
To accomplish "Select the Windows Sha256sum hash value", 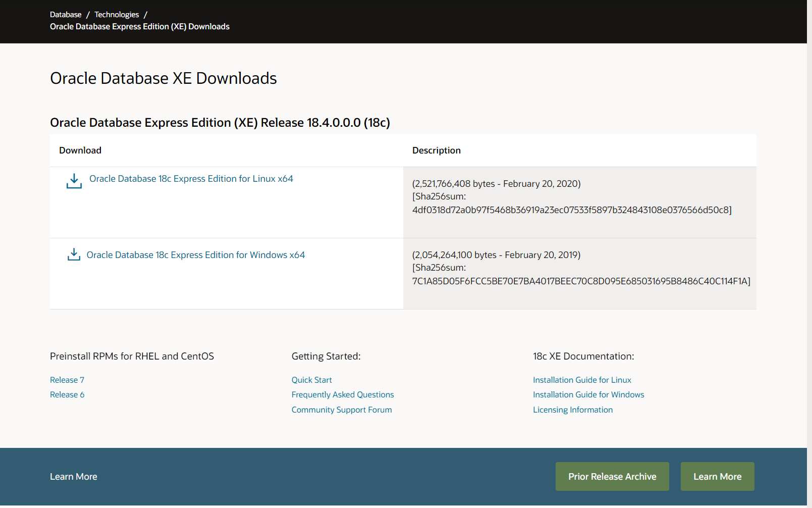I will [580, 281].
